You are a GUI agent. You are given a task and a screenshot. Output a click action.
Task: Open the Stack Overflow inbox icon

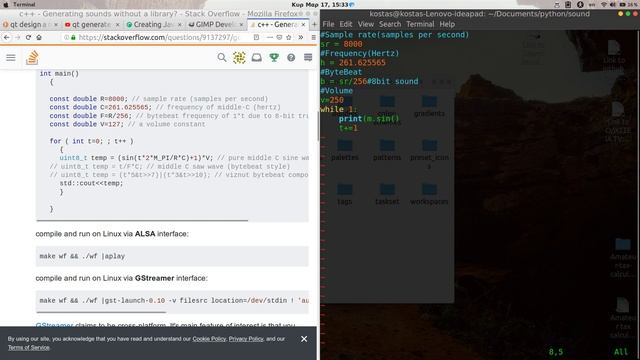point(257,58)
